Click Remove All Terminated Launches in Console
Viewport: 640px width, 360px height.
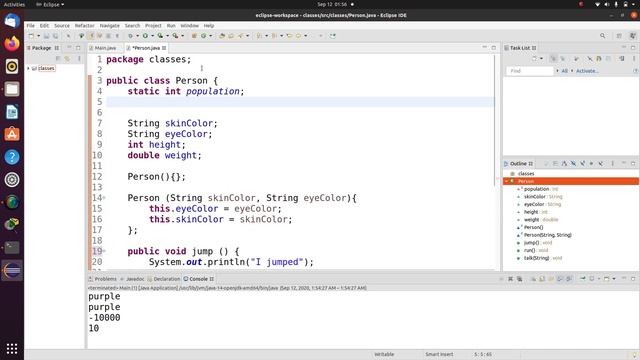(x=519, y=279)
